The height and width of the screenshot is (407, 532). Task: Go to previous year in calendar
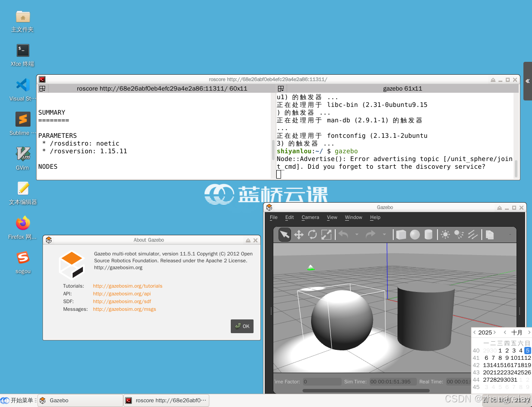coord(474,332)
